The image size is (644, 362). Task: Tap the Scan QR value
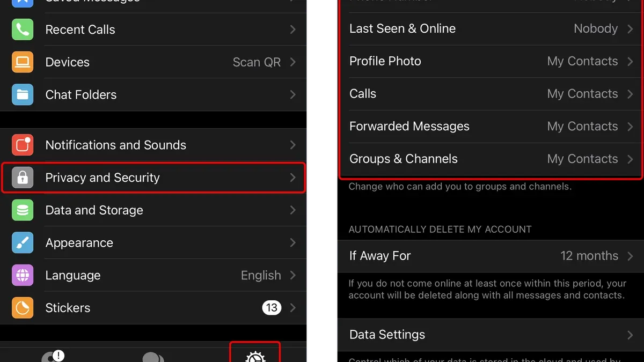257,62
